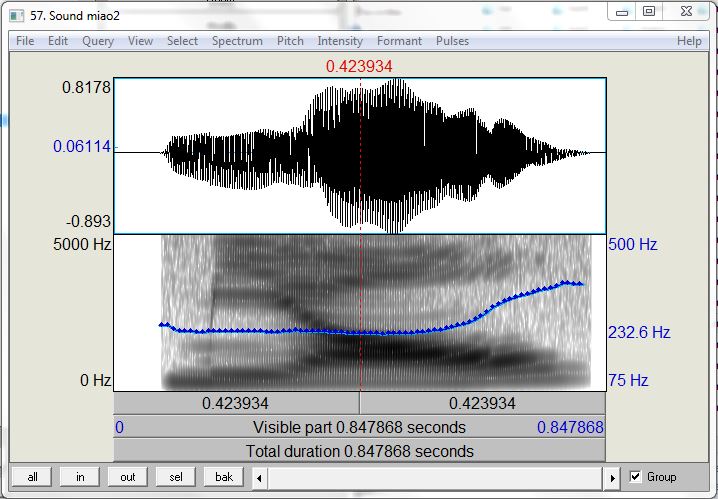Toggle the Group checkbox
Viewport: 718px width, 499px height.
coord(636,477)
